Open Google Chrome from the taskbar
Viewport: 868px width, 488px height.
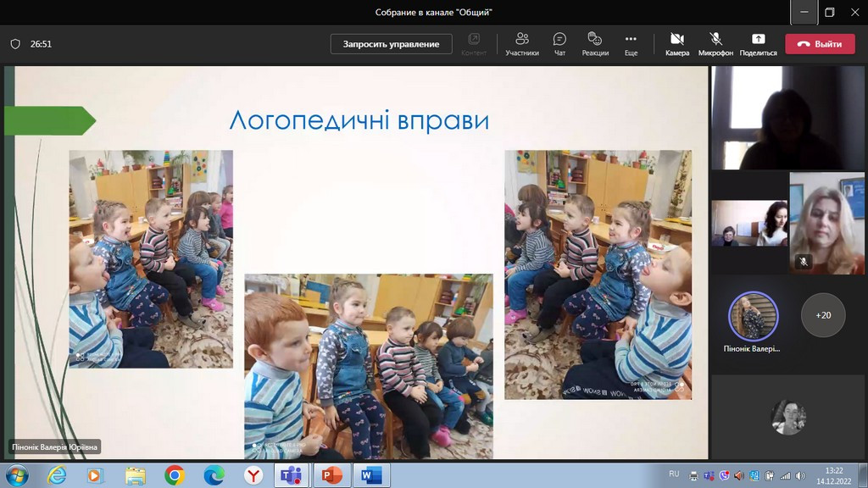175,475
